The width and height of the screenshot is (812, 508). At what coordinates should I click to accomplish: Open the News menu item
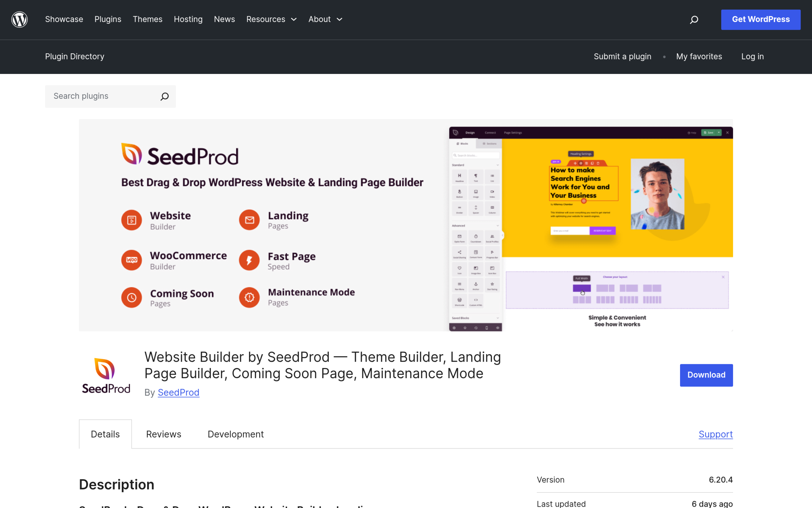click(225, 19)
